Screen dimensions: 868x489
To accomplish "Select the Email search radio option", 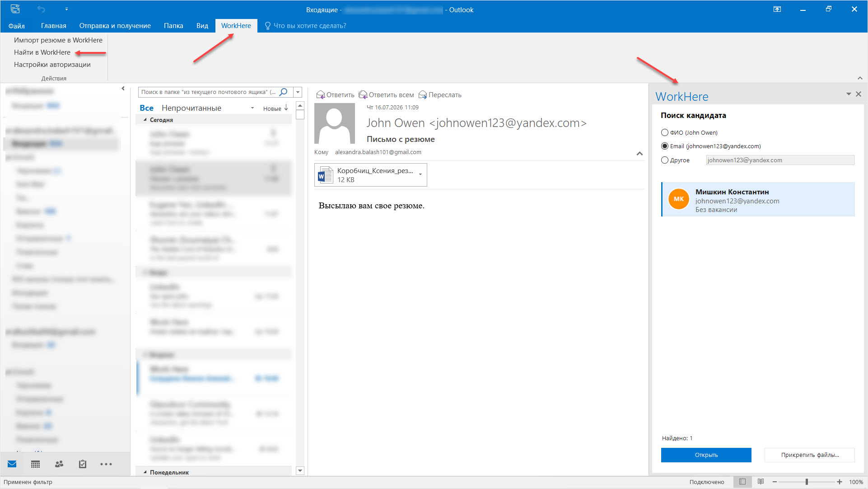I will coord(665,146).
